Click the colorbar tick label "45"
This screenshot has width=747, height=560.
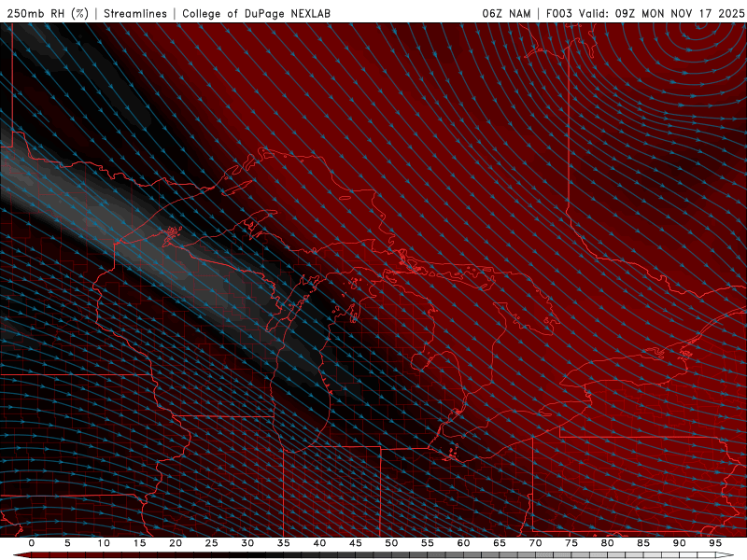[x=356, y=543]
